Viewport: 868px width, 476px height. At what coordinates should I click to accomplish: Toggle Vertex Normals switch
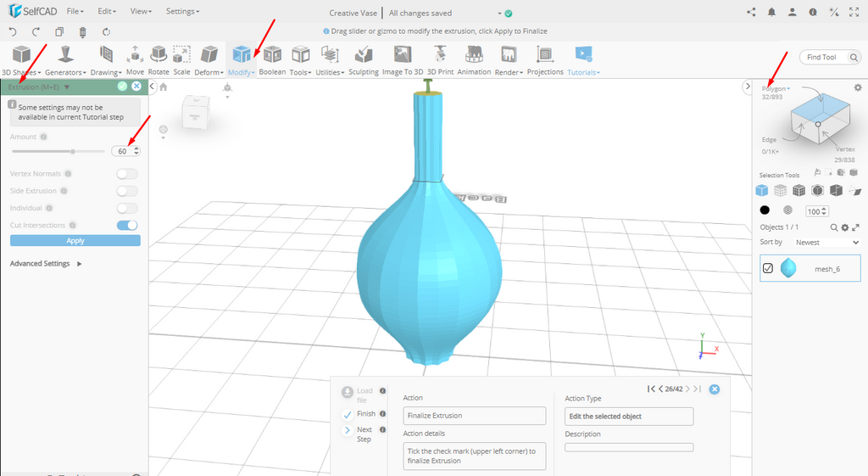pos(127,174)
